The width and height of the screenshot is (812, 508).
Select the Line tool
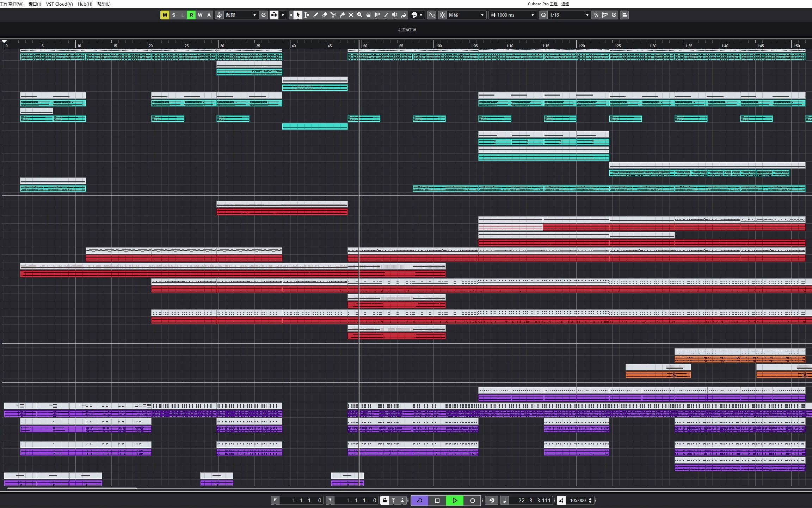point(386,15)
